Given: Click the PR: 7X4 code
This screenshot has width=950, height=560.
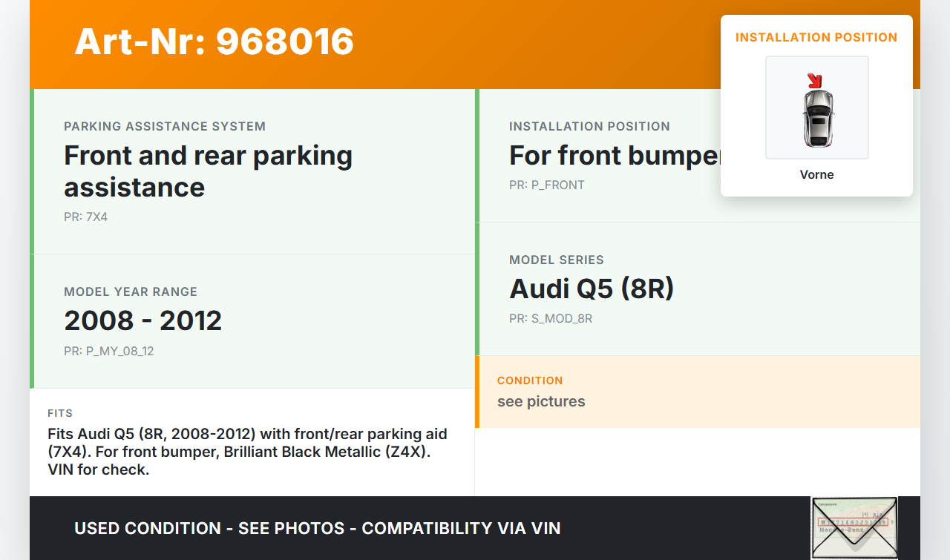Looking at the screenshot, I should pos(86,217).
